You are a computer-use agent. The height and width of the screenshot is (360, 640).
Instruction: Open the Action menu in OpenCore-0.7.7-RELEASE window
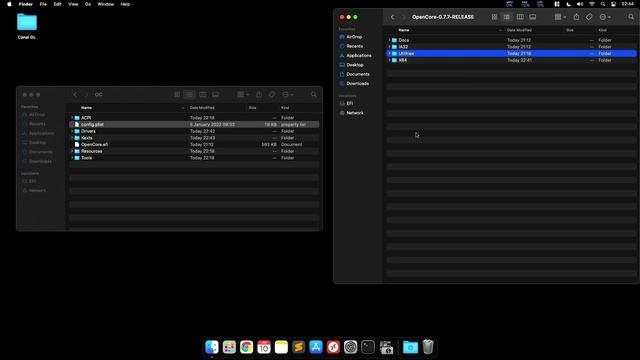[x=605, y=17]
